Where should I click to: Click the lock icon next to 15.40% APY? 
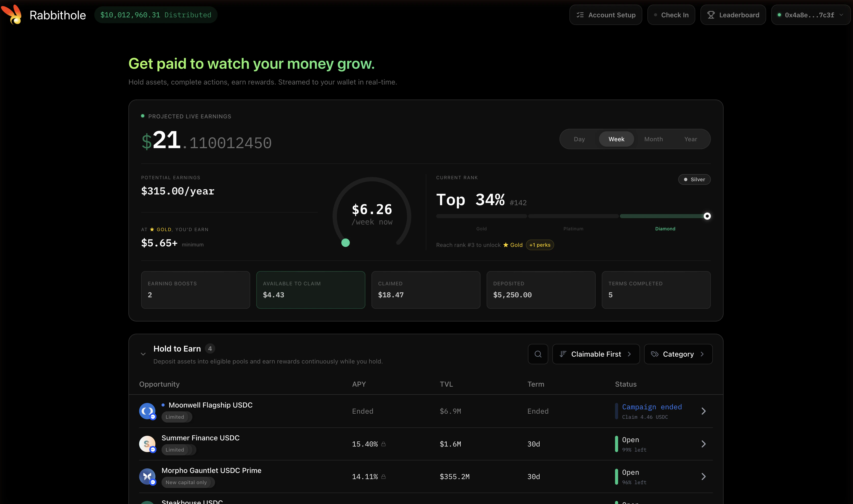[383, 444]
